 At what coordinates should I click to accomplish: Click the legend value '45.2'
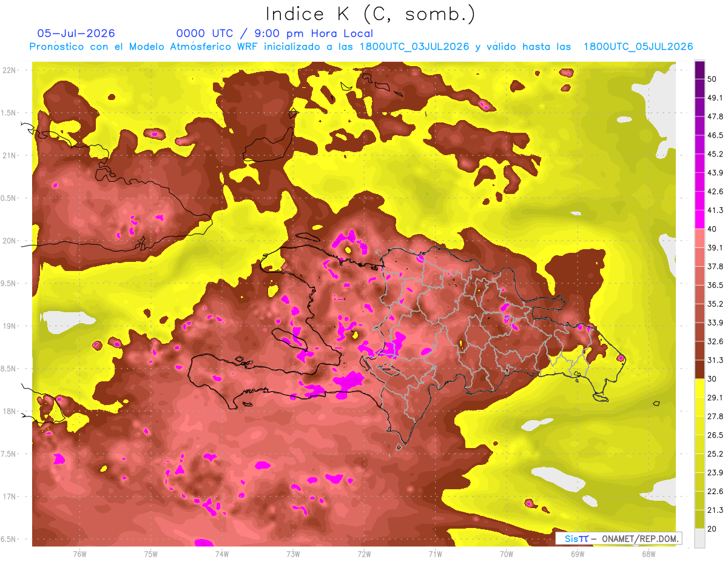click(715, 154)
